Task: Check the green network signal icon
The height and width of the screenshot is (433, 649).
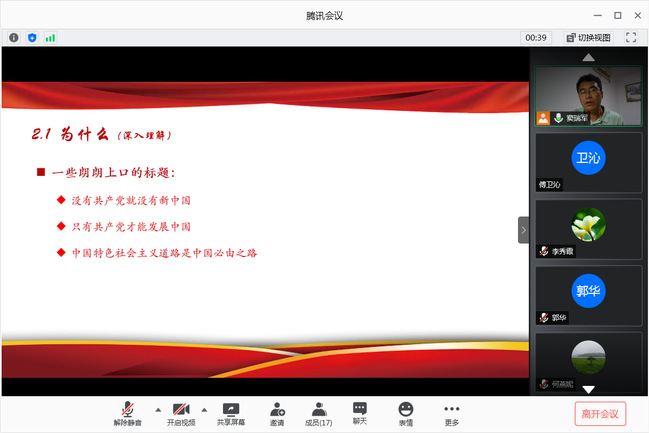Action: click(x=50, y=37)
